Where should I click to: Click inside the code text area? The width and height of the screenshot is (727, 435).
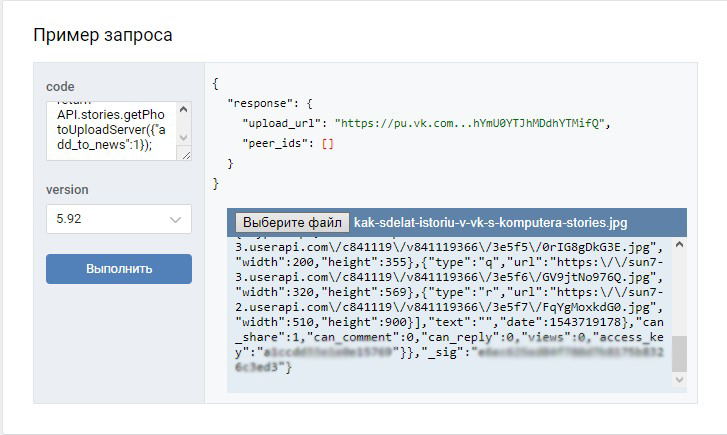[x=110, y=130]
